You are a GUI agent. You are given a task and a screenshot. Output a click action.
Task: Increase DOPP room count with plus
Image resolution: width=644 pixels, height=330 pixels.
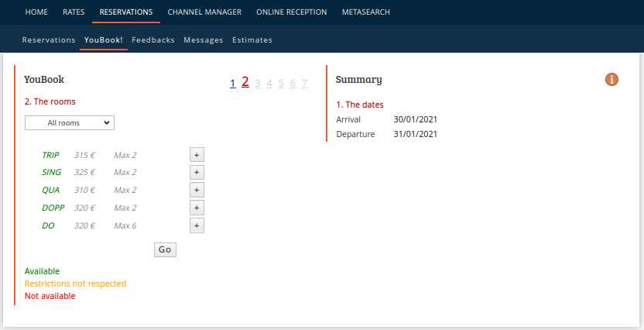tap(197, 208)
